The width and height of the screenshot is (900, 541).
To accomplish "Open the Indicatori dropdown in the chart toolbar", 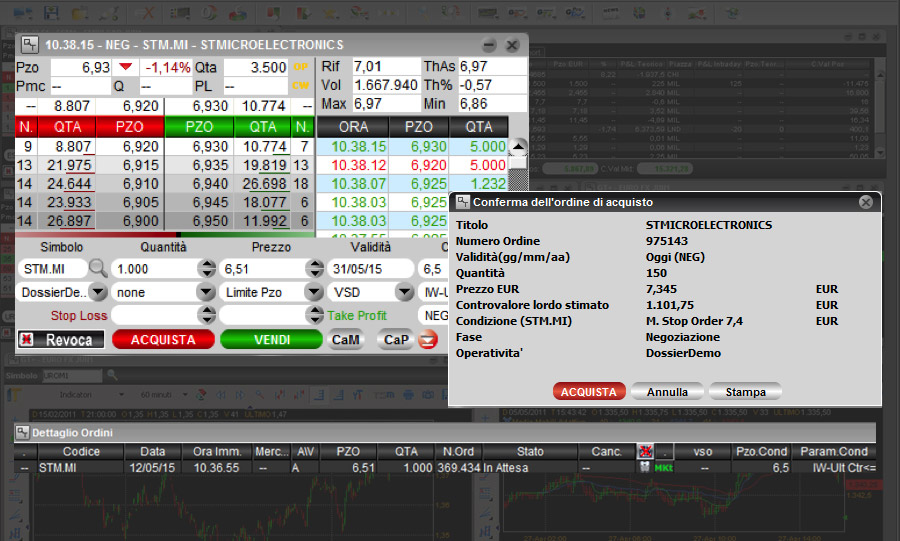I will coord(121,395).
